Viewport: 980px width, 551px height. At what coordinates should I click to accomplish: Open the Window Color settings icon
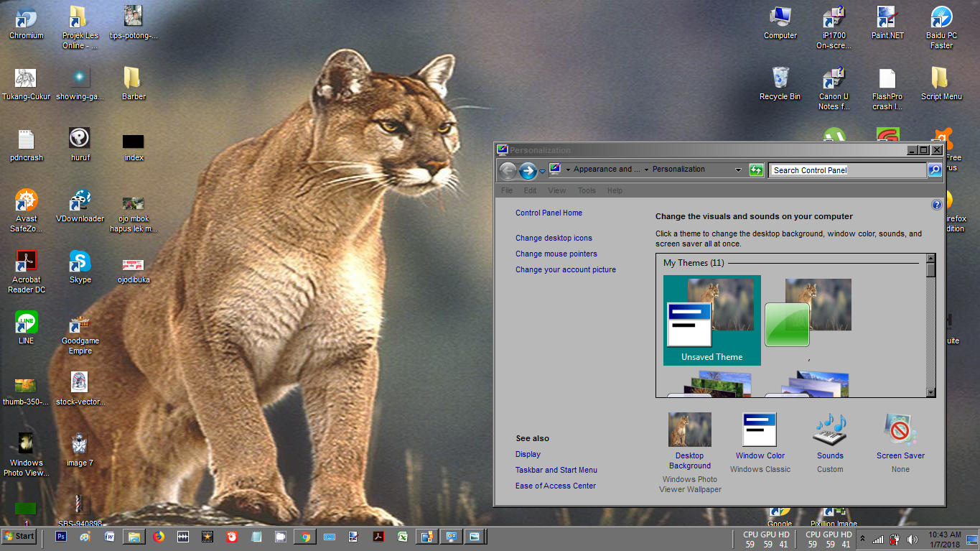[x=760, y=430]
